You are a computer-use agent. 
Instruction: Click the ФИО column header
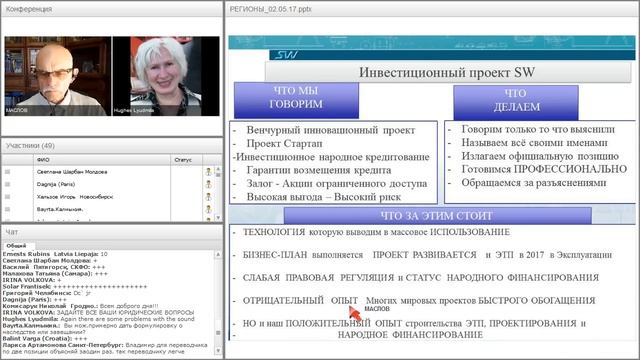[102, 160]
